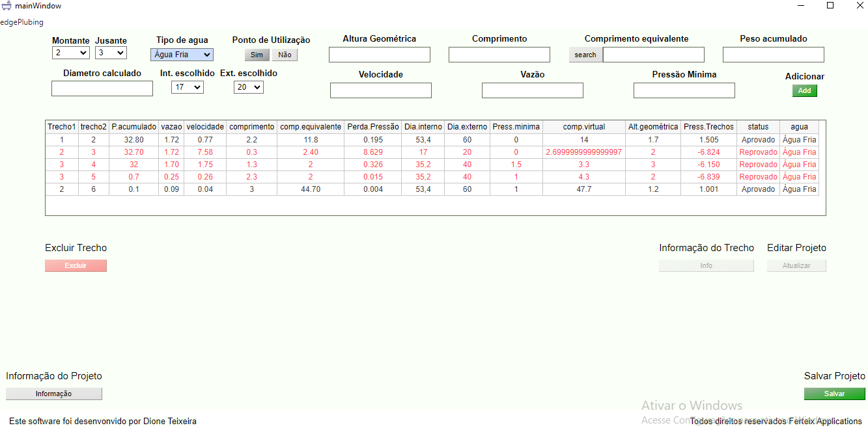Select the Reprovado status in row 2 to 3
Screen dimensions: 868x430
pos(758,152)
